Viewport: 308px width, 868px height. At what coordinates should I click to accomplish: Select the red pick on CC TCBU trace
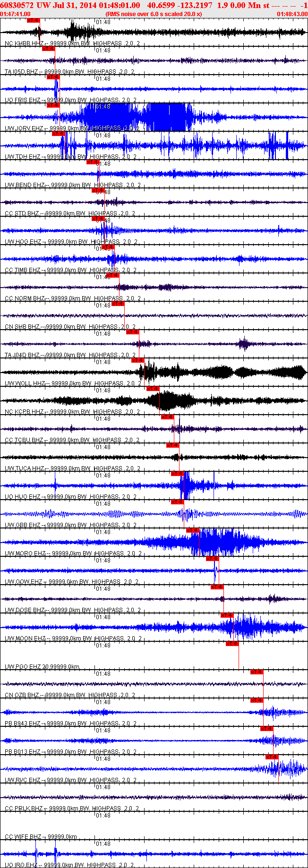[167, 417]
